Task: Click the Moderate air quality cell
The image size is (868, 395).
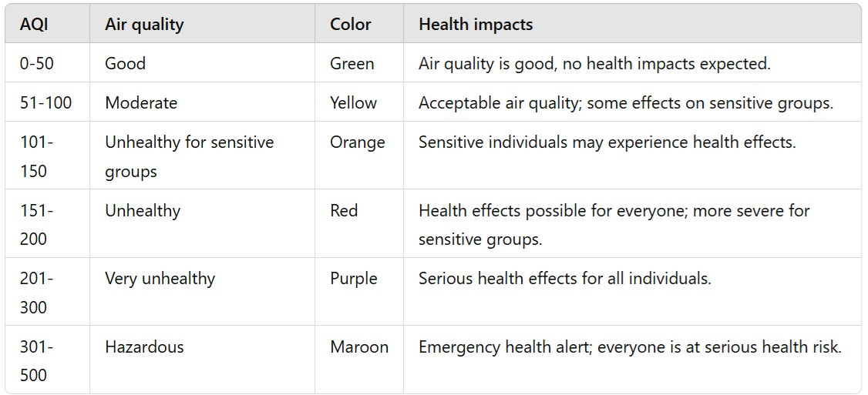Action: click(141, 102)
